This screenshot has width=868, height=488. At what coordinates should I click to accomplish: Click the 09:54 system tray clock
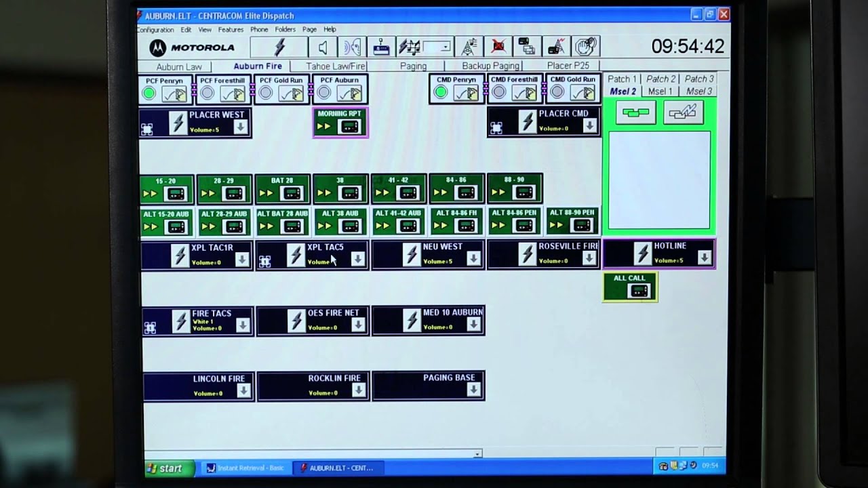710,466
